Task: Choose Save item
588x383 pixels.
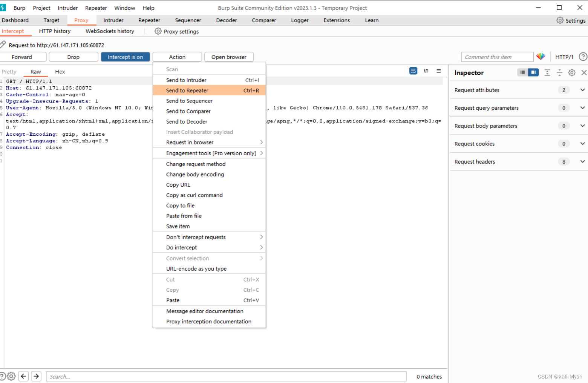Action: pyautogui.click(x=209, y=226)
